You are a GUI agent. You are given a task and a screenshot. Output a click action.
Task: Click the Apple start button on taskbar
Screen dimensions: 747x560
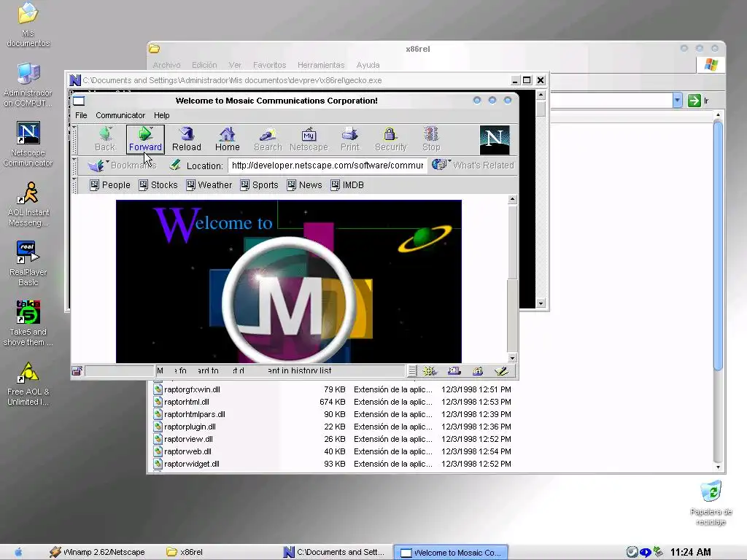pos(18,552)
